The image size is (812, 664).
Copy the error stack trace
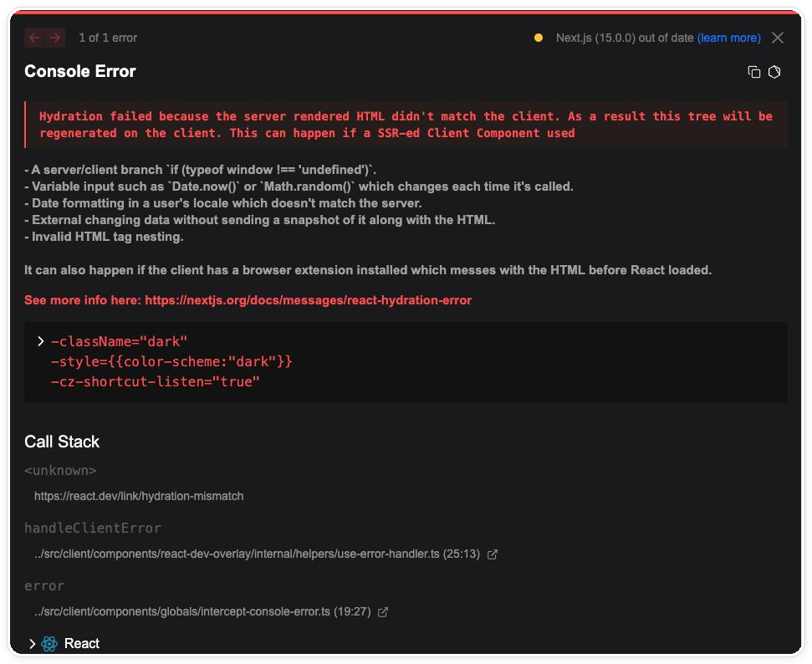pyautogui.click(x=754, y=72)
